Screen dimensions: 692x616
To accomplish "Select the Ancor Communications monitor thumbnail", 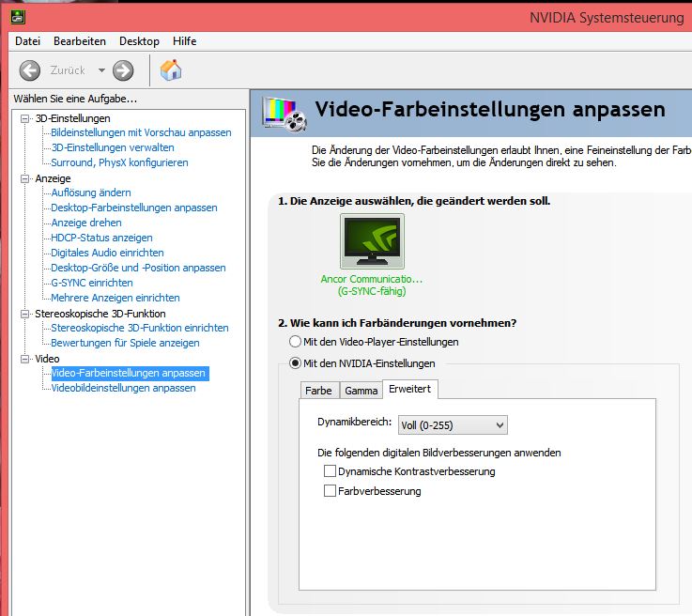I will coord(372,241).
